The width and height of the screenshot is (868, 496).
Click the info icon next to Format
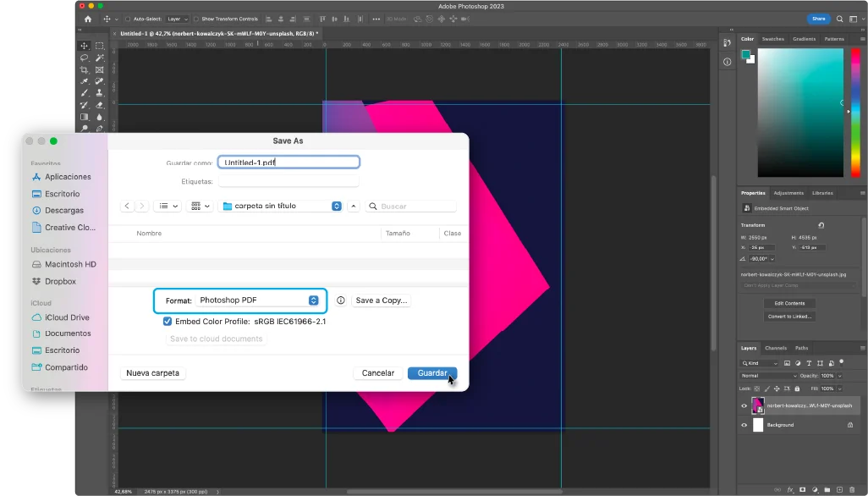[x=341, y=300]
